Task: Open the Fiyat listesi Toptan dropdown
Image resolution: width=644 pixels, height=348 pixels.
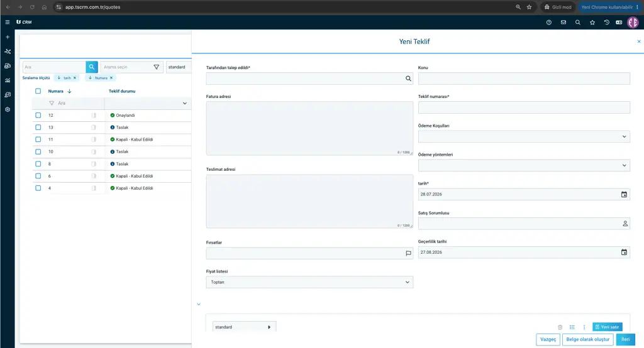Action: 309,282
